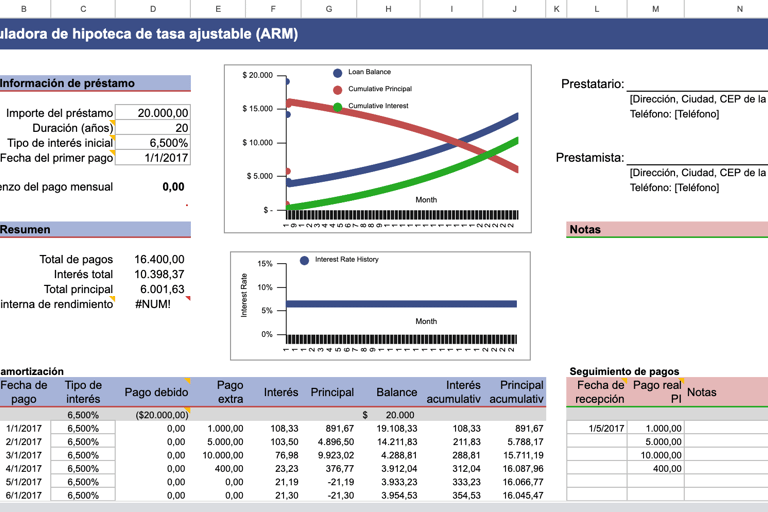Click the #NUM! error cell
Screen dimensions: 768x512
[x=153, y=304]
